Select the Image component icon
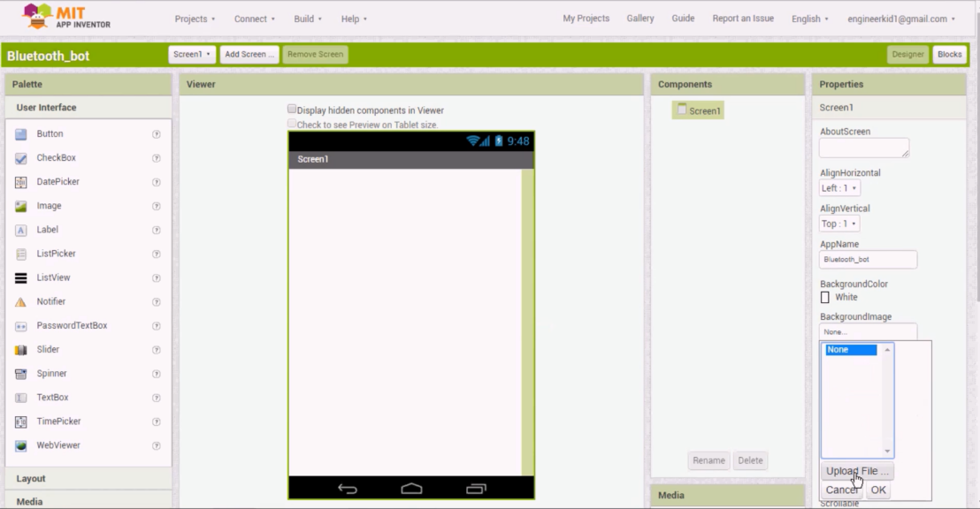The height and width of the screenshot is (509, 980). click(x=20, y=206)
